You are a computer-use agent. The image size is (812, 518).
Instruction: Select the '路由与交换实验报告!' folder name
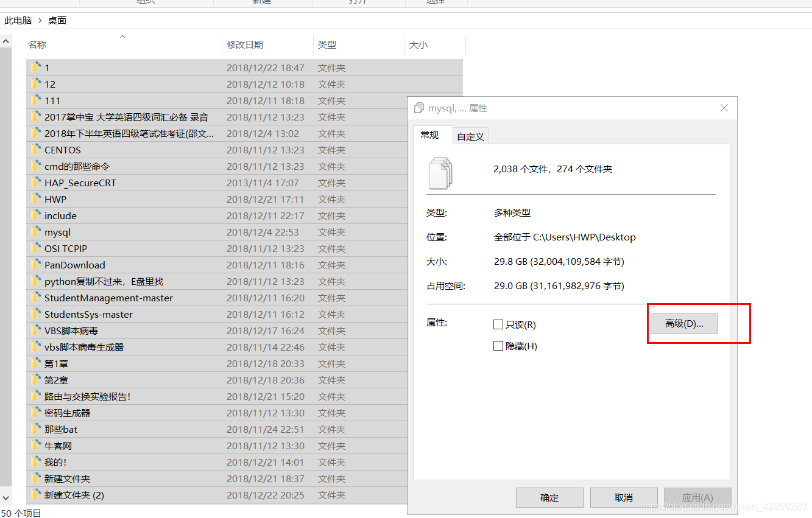88,396
